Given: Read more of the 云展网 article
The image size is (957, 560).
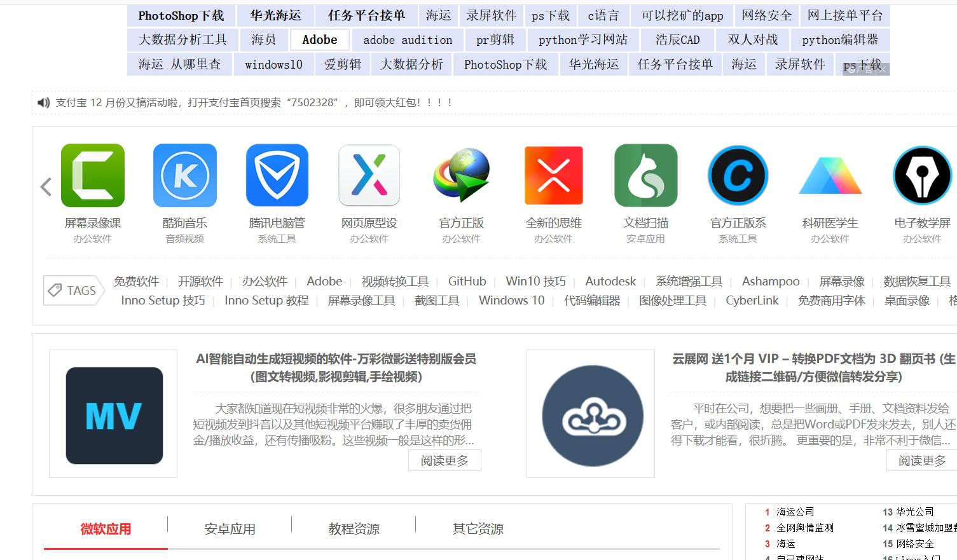Looking at the screenshot, I should 922,460.
